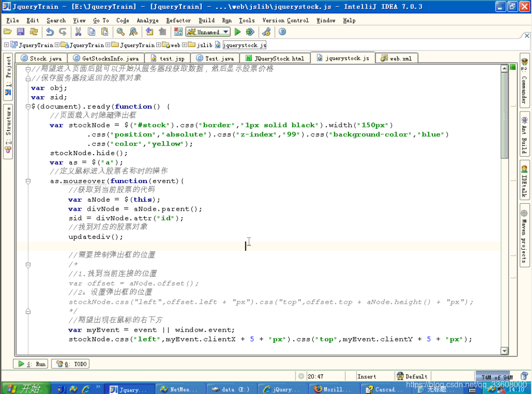Click the Replace toolbar icon
The height and width of the screenshot is (394, 532).
[133, 32]
